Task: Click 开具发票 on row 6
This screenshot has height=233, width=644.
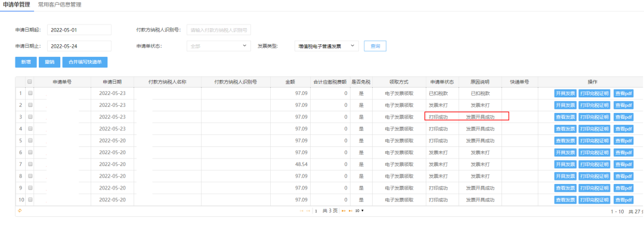Action: (565, 152)
